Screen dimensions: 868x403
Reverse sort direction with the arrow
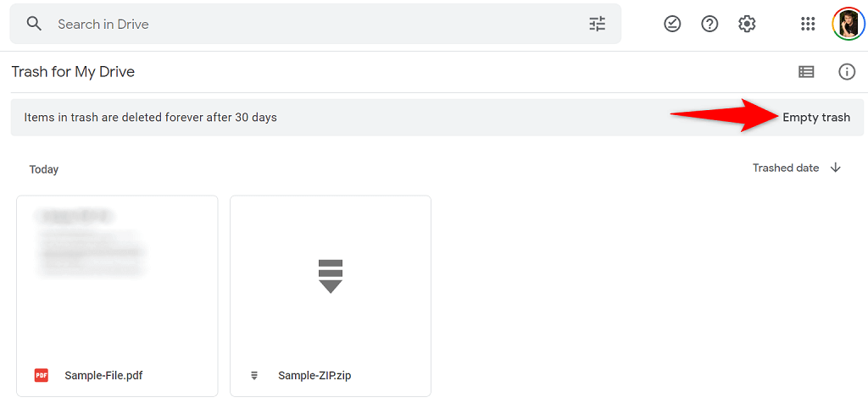coord(836,168)
